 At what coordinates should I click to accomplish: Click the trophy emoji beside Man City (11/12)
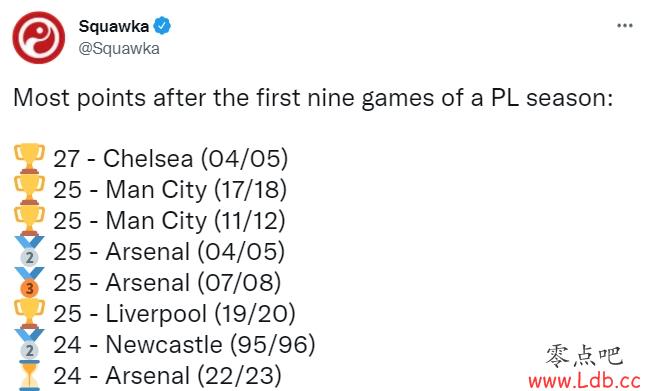tap(29, 221)
